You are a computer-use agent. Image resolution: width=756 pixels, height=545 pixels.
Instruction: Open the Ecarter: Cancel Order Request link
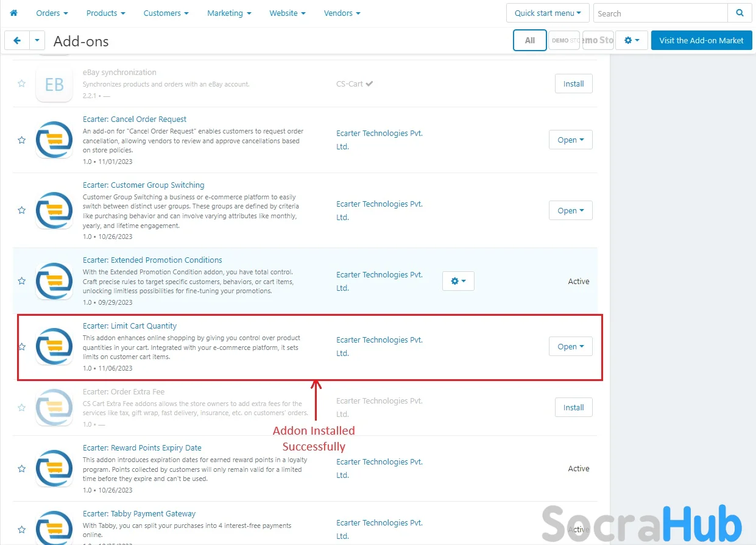(x=135, y=119)
